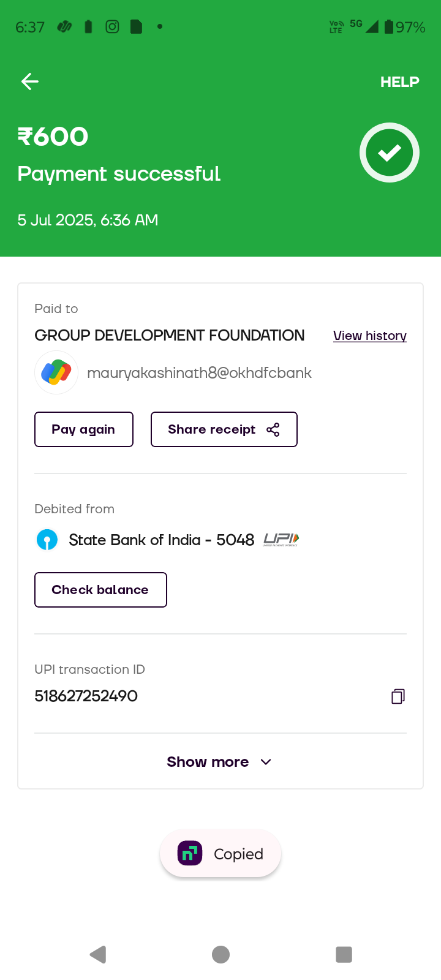441x980 pixels.
Task: Open recent apps with square button
Action: pyautogui.click(x=344, y=954)
